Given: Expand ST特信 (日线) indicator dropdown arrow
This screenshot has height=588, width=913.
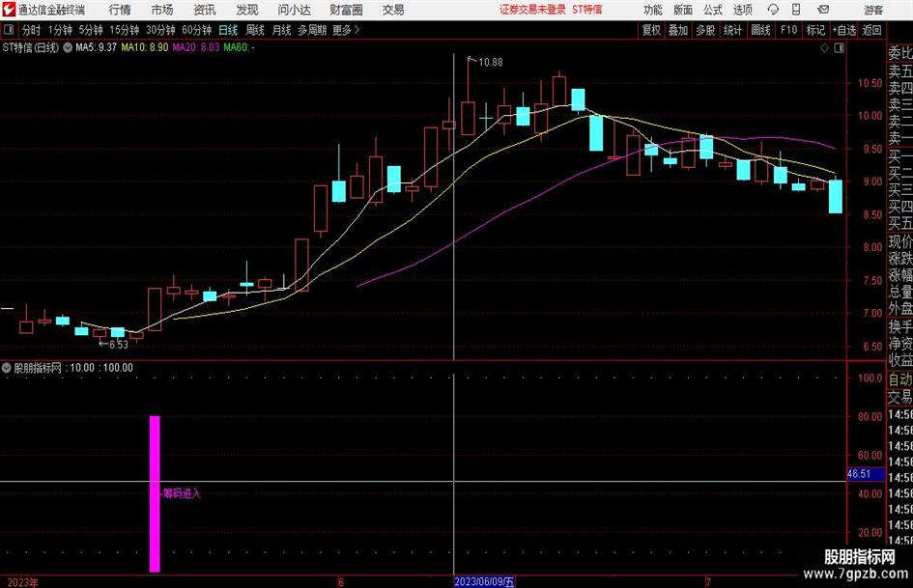Looking at the screenshot, I should click(68, 47).
